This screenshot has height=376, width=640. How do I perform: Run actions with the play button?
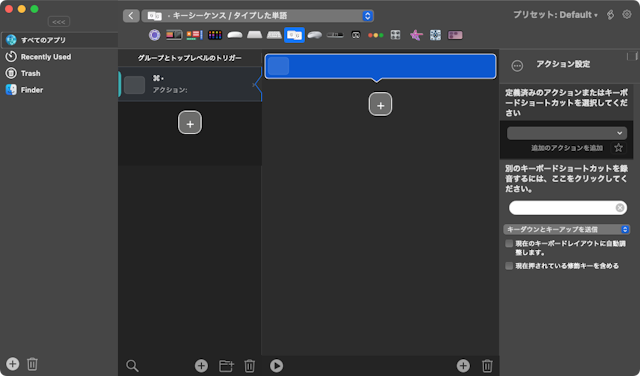(x=276, y=366)
